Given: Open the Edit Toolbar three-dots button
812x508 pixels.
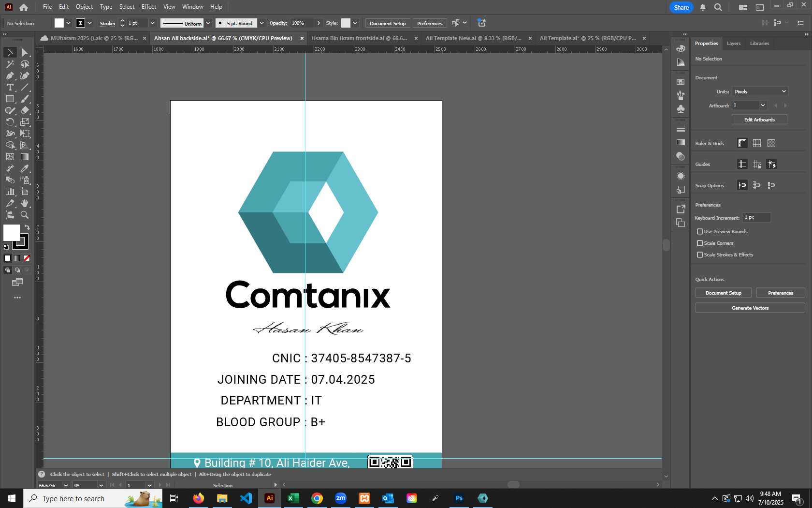Looking at the screenshot, I should click(x=17, y=298).
